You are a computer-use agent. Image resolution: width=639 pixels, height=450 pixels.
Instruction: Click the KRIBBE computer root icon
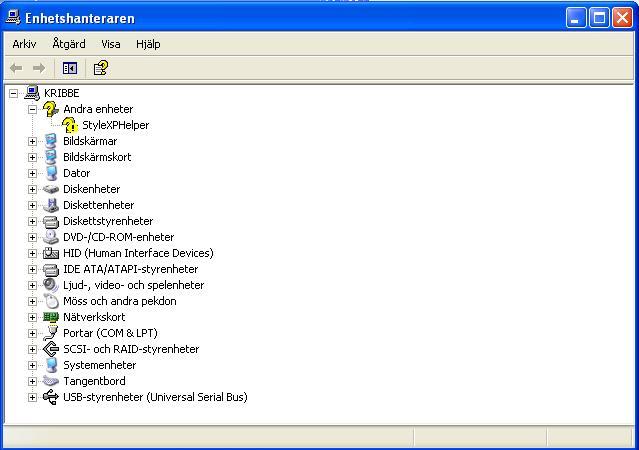(32, 93)
